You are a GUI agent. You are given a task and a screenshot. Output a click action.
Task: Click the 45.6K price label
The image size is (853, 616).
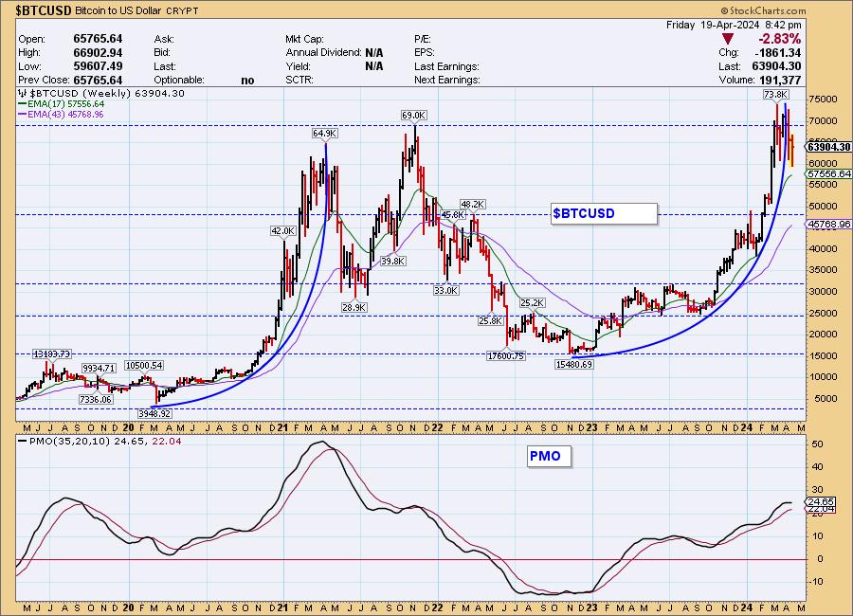[x=453, y=215]
